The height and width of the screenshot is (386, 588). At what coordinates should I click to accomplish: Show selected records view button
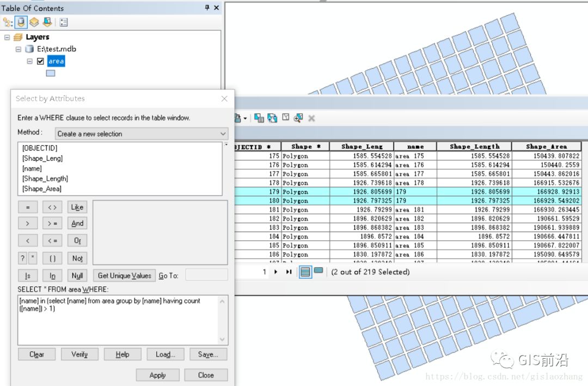(318, 271)
